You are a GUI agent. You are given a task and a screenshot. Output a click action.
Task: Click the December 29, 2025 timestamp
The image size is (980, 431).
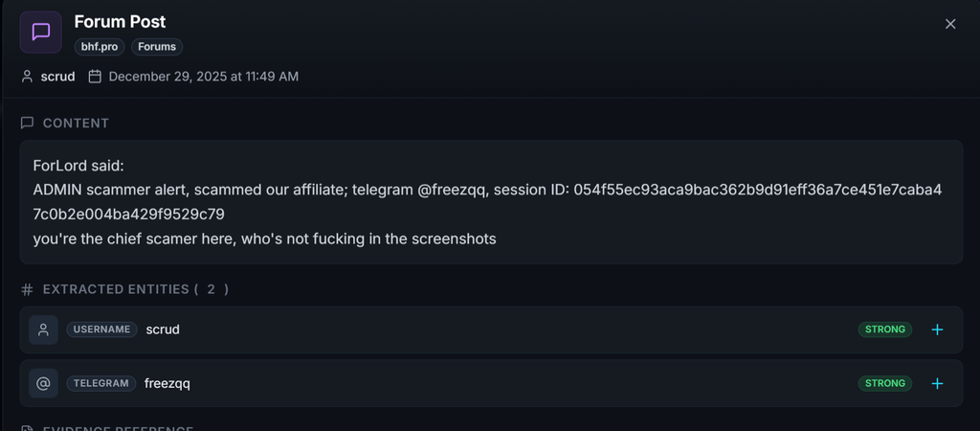[204, 77]
